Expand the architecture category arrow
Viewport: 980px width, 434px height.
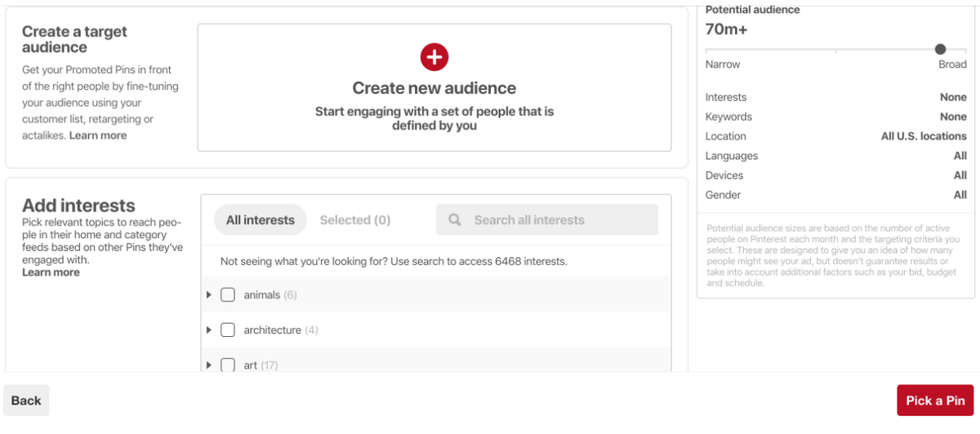[x=209, y=330]
